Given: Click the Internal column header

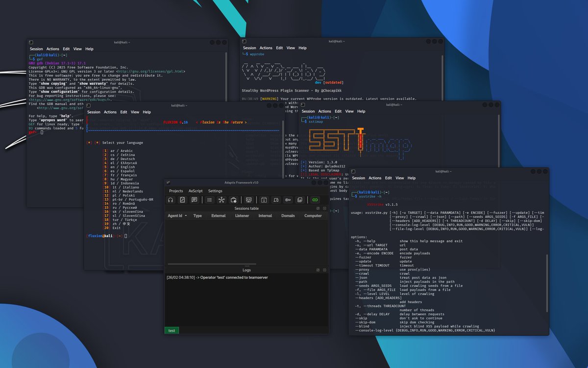Looking at the screenshot, I should 265,216.
